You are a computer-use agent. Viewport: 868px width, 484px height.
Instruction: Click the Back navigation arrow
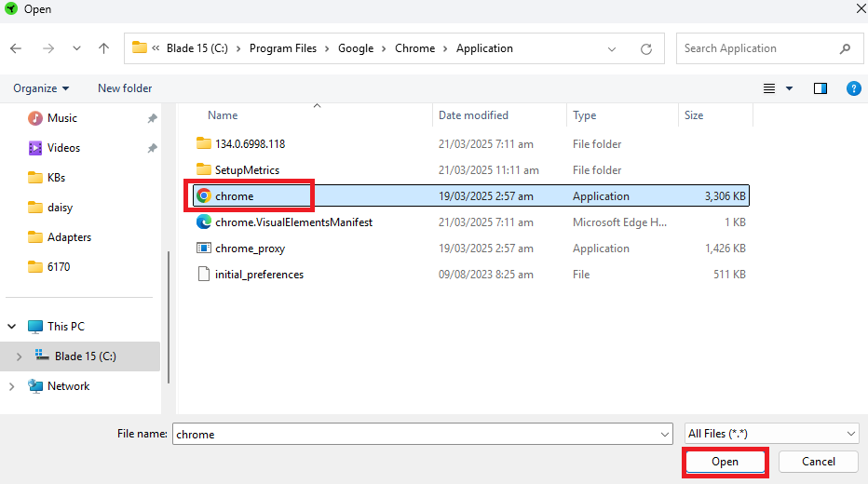(x=17, y=48)
